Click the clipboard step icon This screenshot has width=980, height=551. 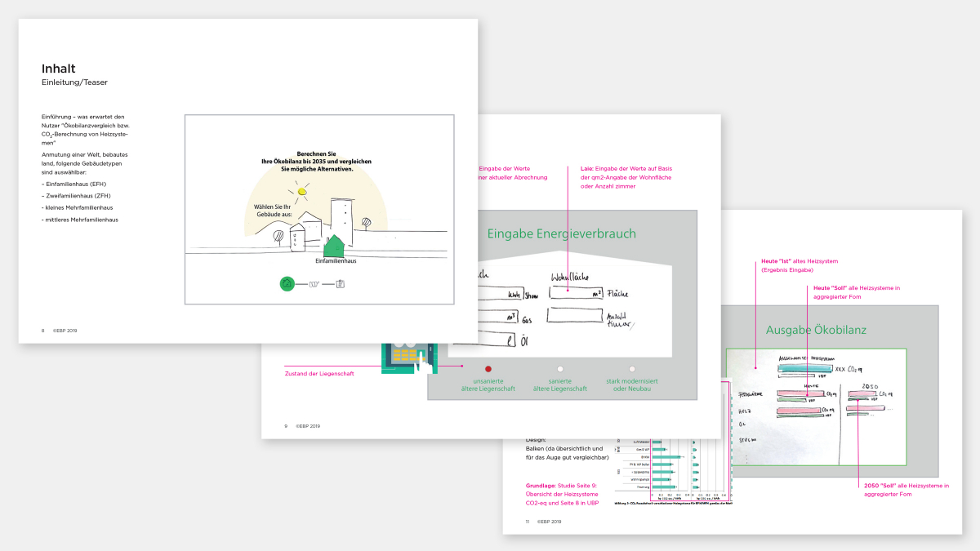340,284
